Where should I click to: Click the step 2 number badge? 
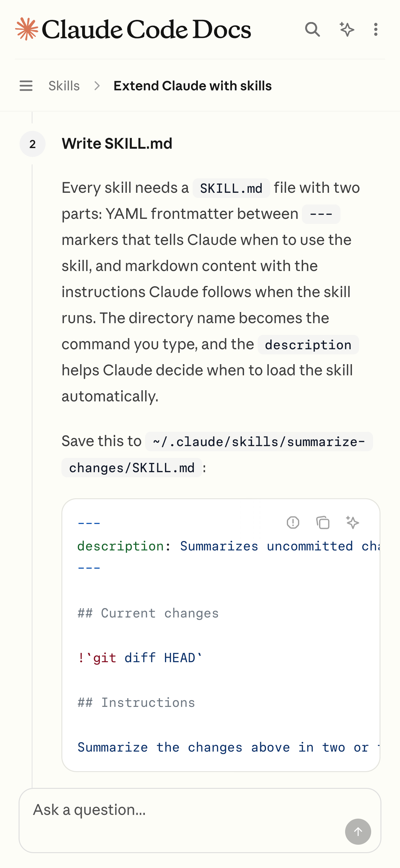pos(32,144)
